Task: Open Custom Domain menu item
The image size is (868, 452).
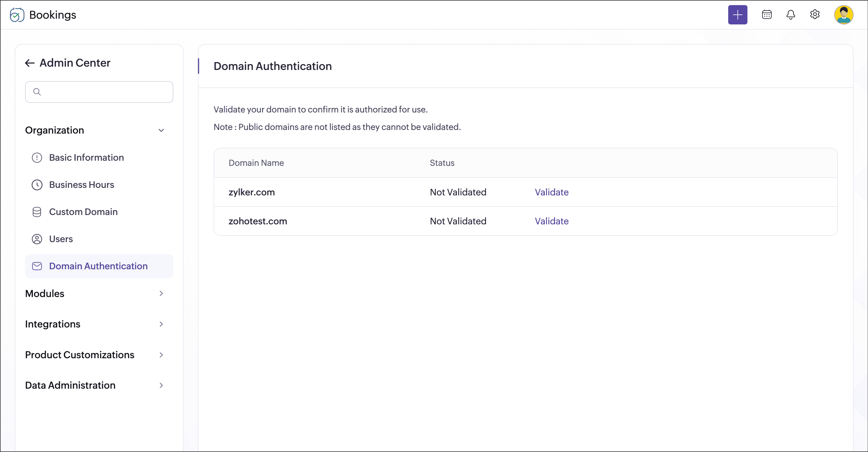Action: coord(99,212)
